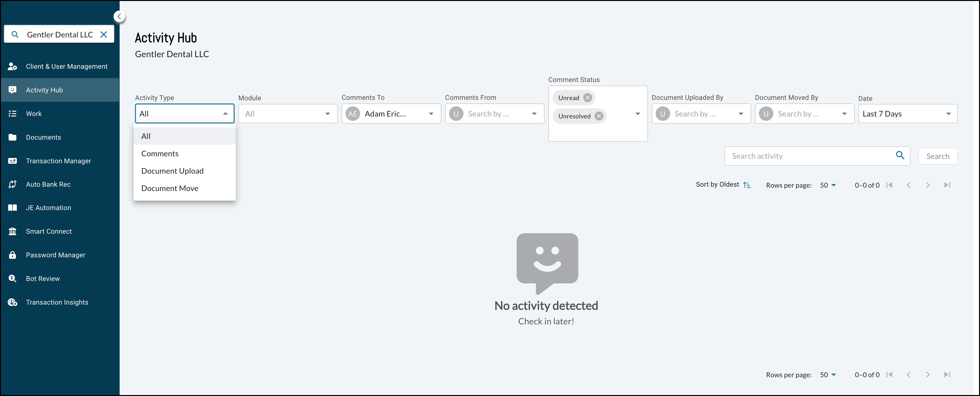Click the Search button
980x396 pixels.
937,156
